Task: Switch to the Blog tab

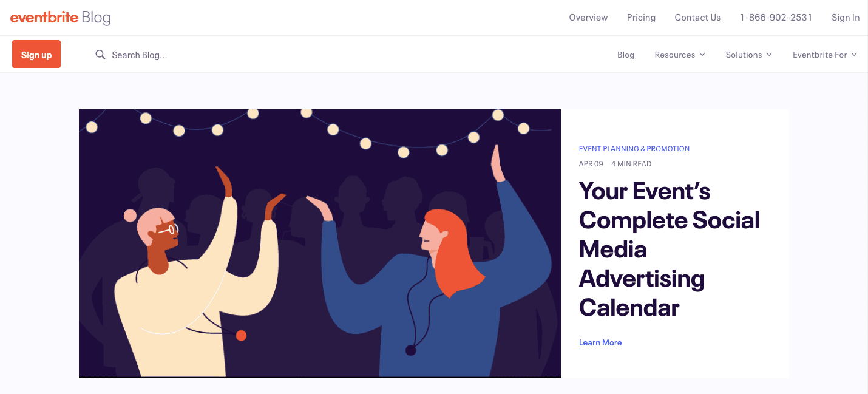Action: tap(626, 55)
